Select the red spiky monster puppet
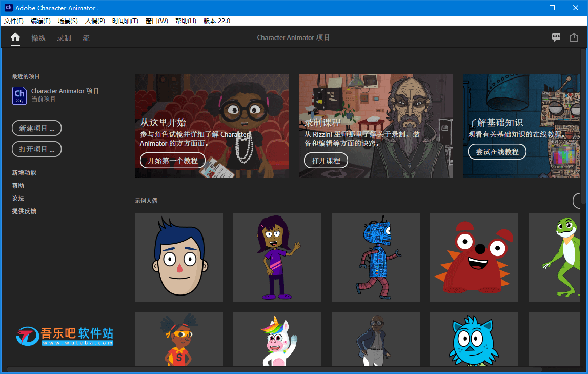This screenshot has height=374, width=588. pyautogui.click(x=474, y=258)
